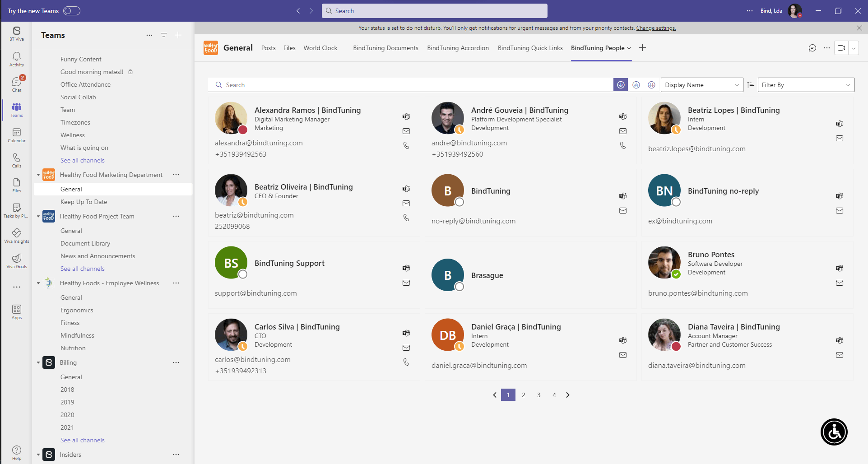Collapse the Billing team
This screenshot has width=868, height=464.
click(x=38, y=362)
